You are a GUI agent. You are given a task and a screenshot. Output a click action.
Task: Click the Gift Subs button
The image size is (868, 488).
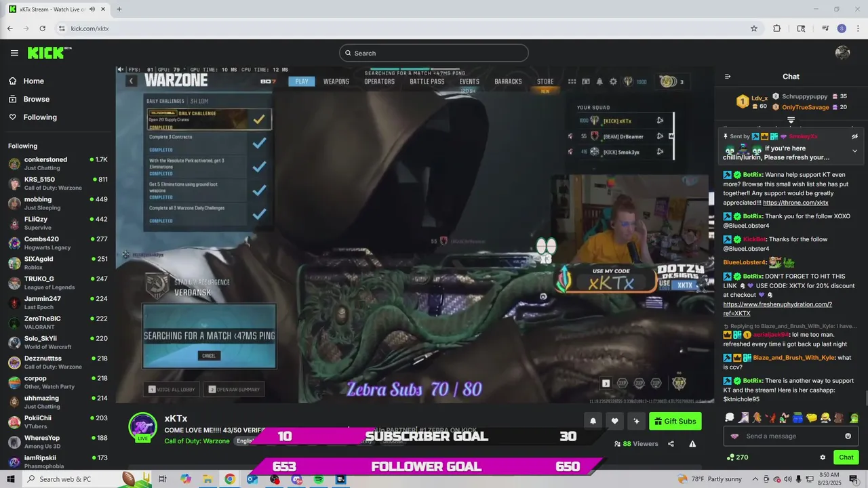675,421
